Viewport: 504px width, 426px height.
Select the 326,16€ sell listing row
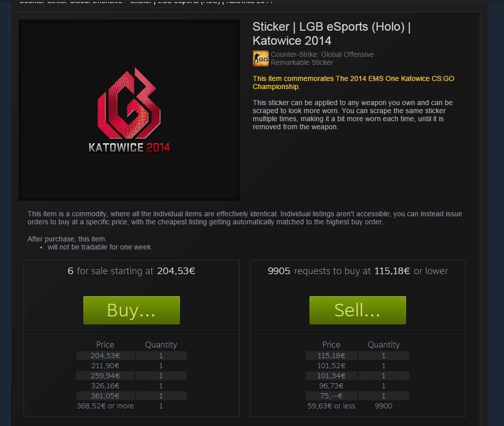[x=132, y=385]
